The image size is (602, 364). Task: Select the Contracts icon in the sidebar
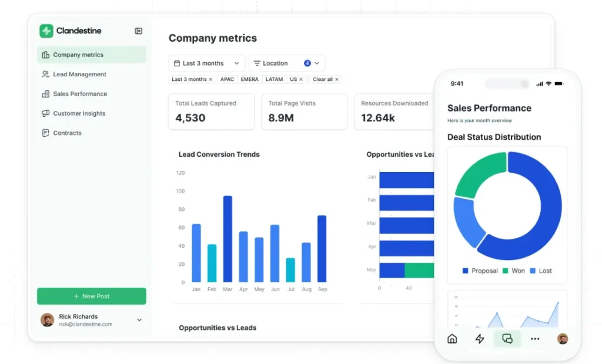(x=45, y=133)
